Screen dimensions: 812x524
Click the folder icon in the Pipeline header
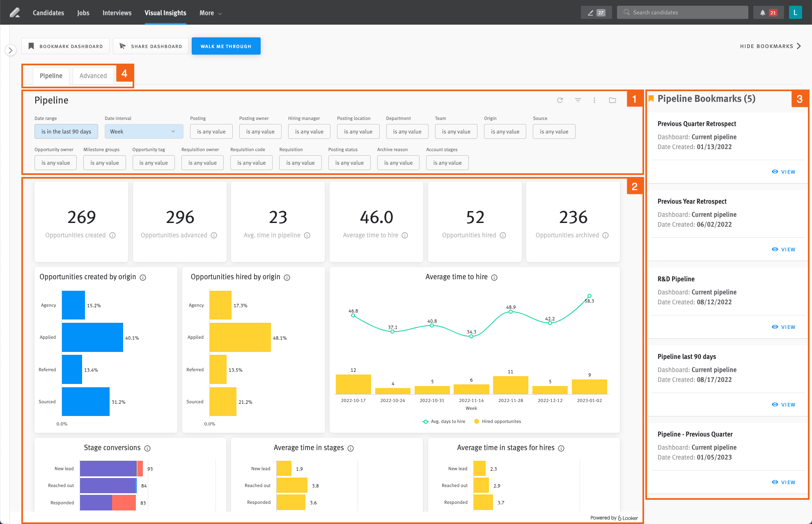click(x=612, y=100)
